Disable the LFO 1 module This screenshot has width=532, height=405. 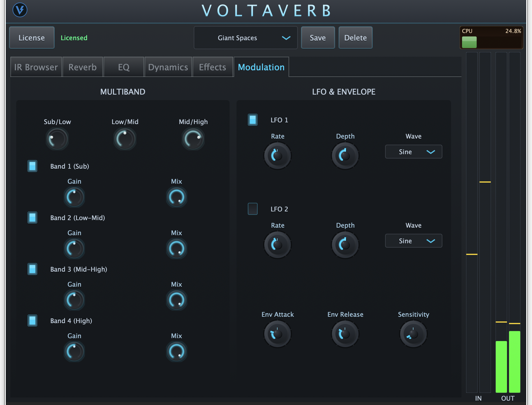point(252,120)
